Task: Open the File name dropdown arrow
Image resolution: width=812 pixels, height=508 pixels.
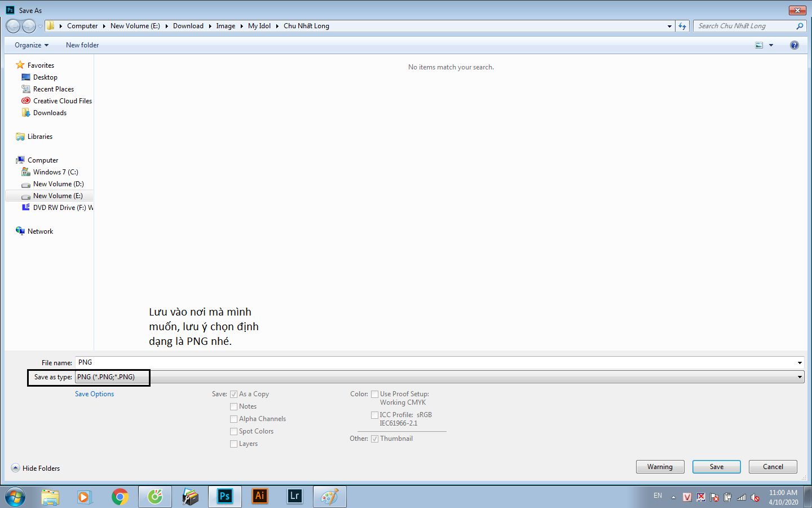Action: [x=799, y=362]
